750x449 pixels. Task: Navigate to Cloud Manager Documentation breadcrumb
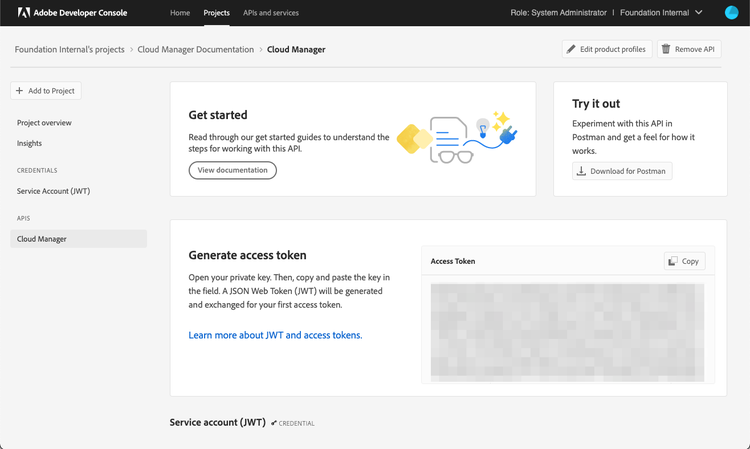point(196,49)
